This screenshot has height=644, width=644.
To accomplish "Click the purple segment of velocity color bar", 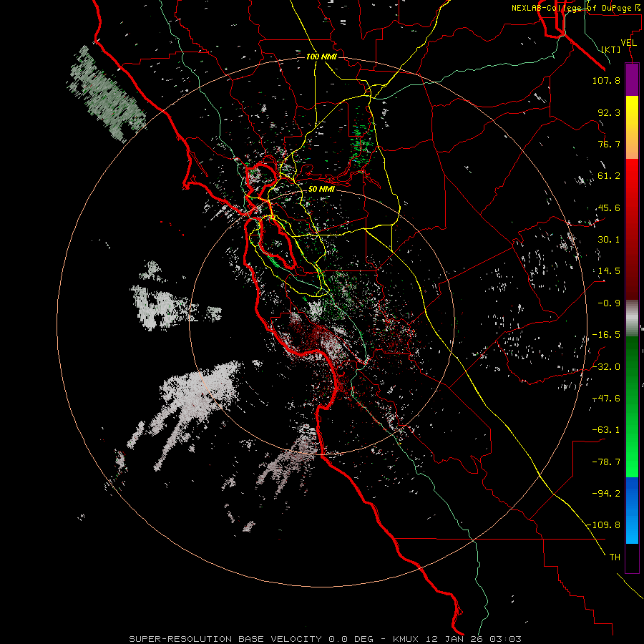I will coord(632,79).
